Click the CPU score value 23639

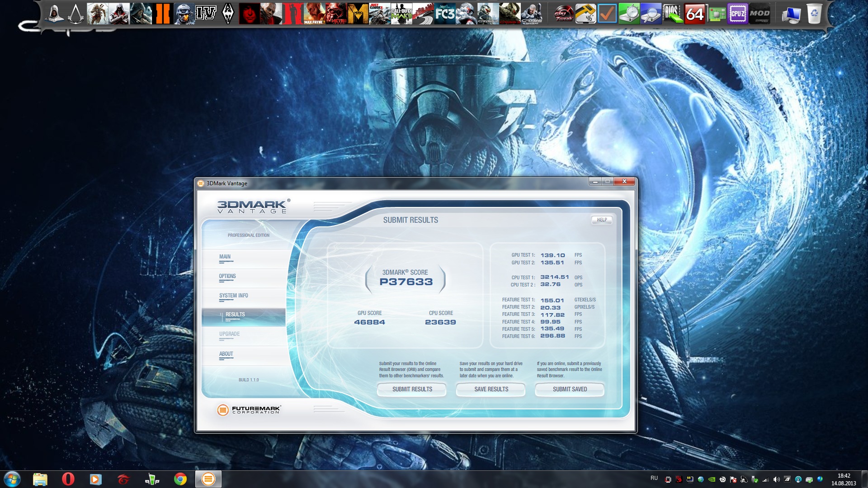tap(440, 322)
